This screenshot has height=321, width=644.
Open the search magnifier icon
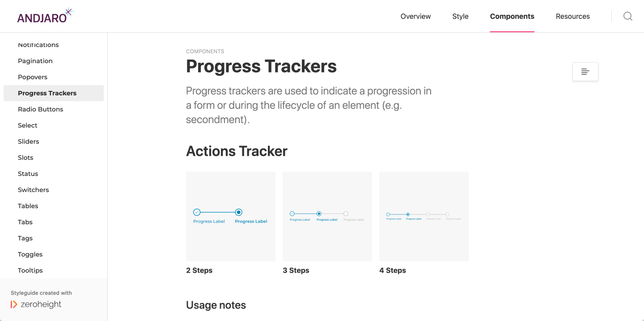click(x=628, y=16)
